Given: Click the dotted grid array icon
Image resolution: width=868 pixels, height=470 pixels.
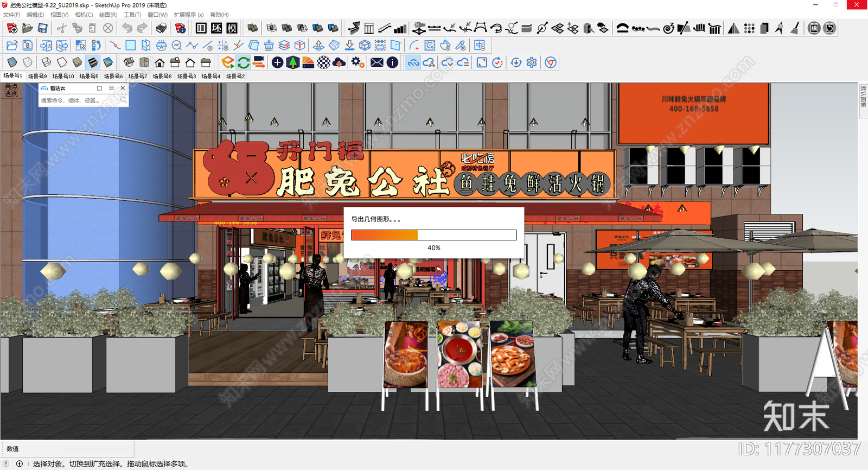Looking at the screenshot, I should (749, 28).
